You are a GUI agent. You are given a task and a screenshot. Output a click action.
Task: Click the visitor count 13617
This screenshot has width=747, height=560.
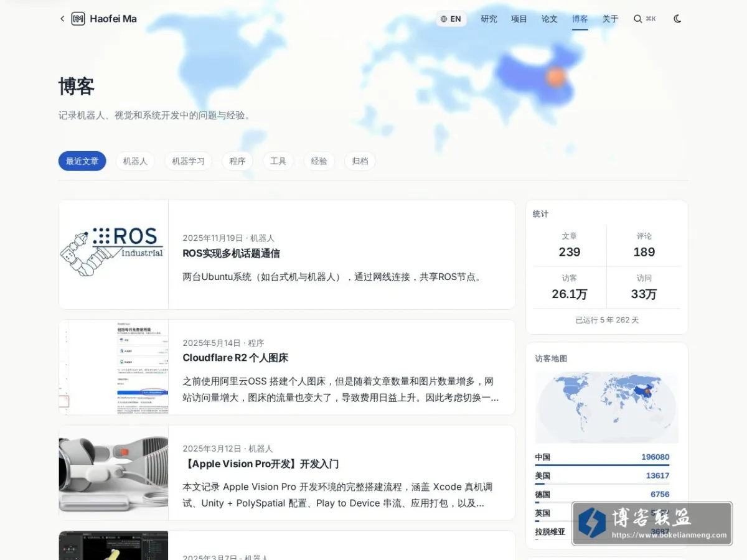[657, 475]
